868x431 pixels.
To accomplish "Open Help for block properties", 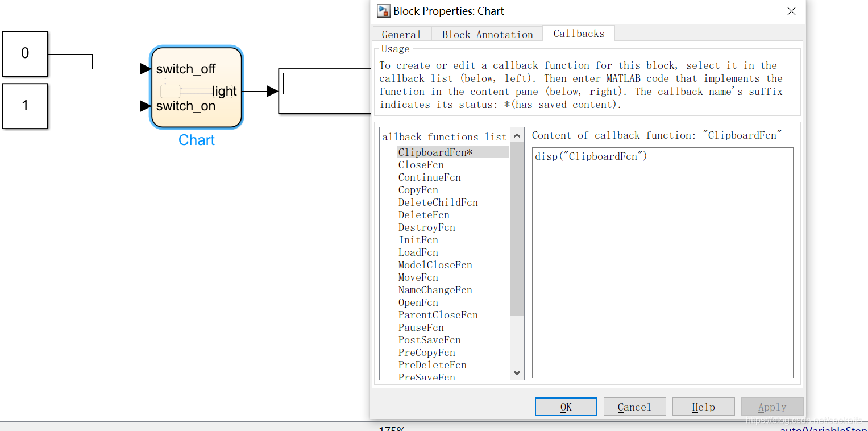I will (703, 407).
